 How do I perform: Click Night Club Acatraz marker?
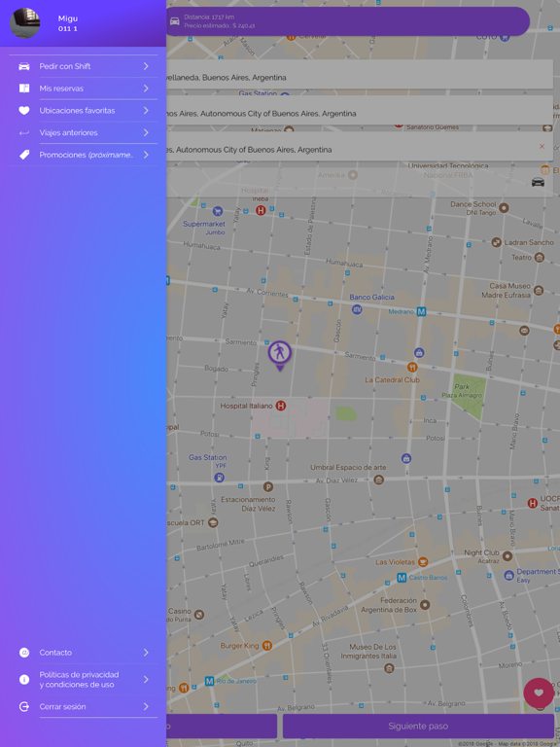tap(507, 556)
